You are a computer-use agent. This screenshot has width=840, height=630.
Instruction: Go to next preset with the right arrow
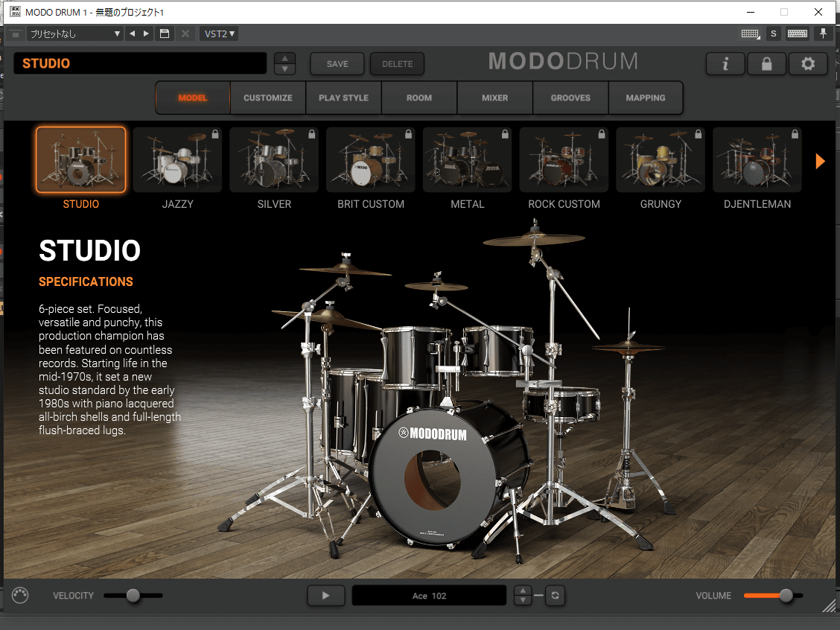point(146,34)
